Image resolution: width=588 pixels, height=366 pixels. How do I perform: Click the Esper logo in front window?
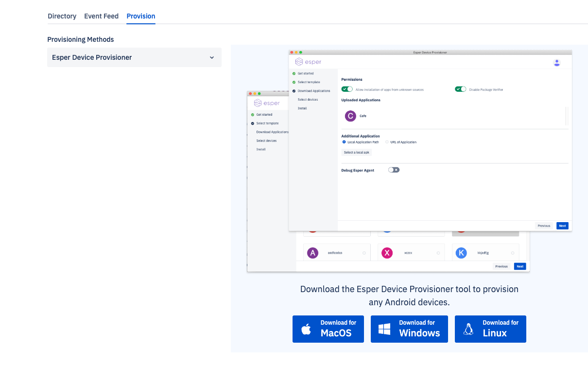click(x=308, y=62)
